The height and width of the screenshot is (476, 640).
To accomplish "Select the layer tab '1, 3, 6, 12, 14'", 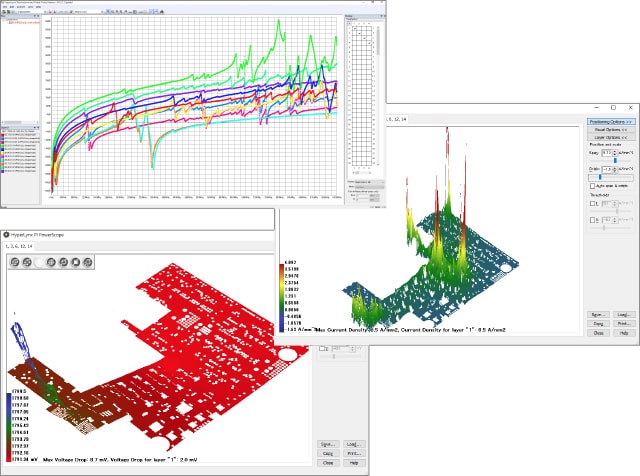I will (19, 245).
